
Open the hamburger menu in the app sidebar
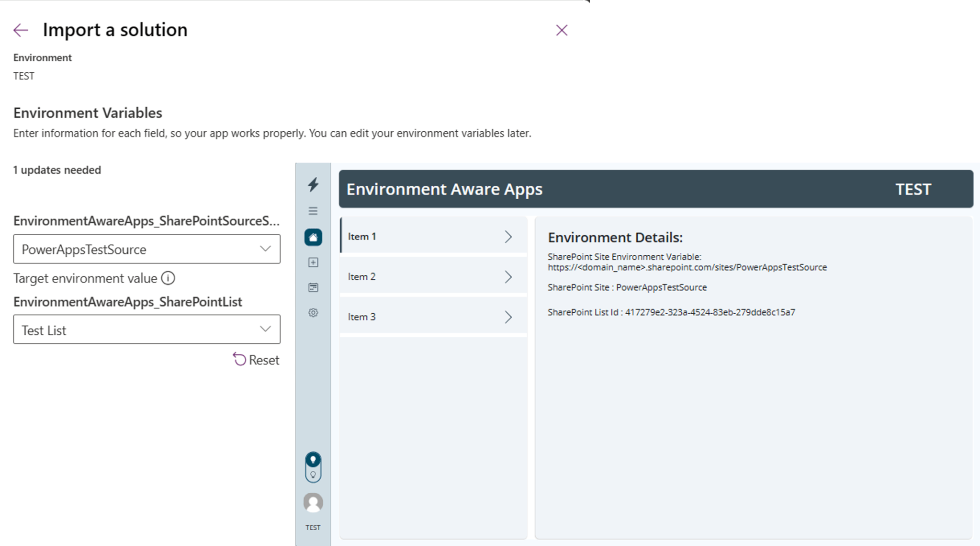(313, 211)
